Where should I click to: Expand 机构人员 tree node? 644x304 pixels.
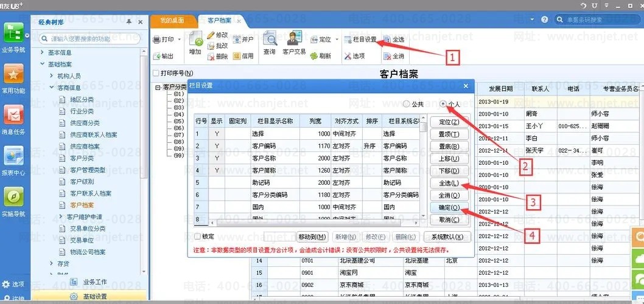[x=51, y=76]
